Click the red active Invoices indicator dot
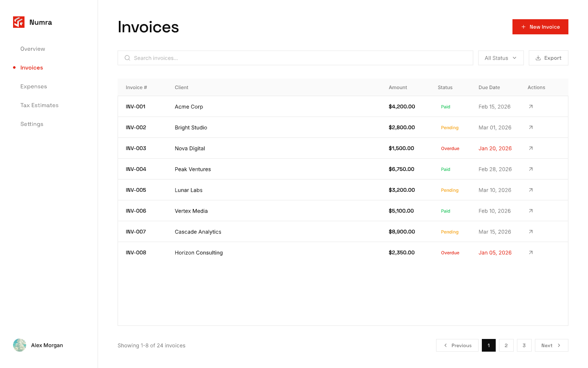Screen dimensions: 588x368 (x=14, y=67)
